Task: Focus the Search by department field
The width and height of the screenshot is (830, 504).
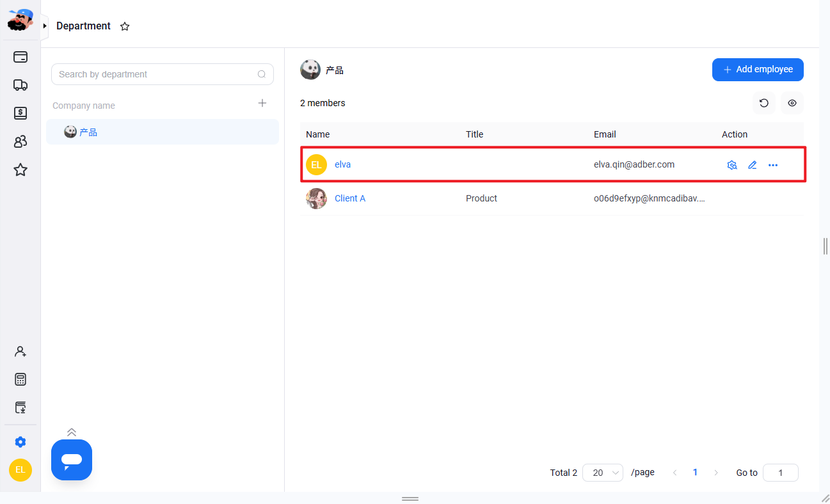Action: 163,74
